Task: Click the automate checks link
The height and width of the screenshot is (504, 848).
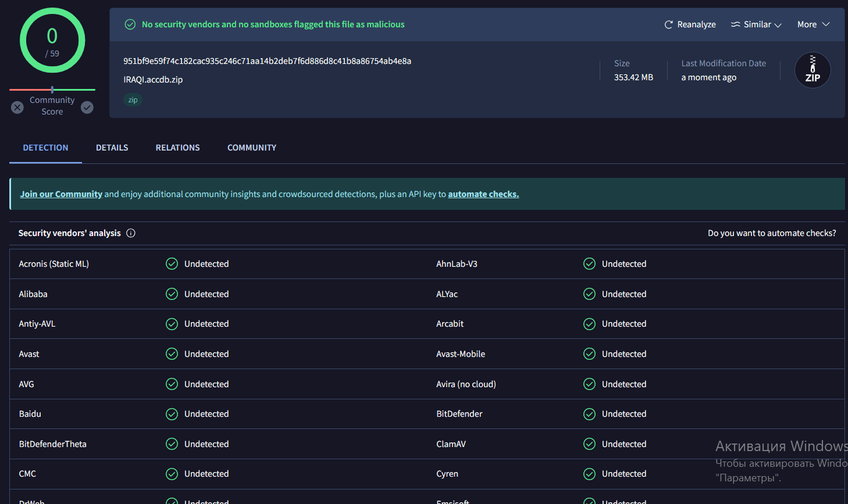Action: click(x=483, y=194)
